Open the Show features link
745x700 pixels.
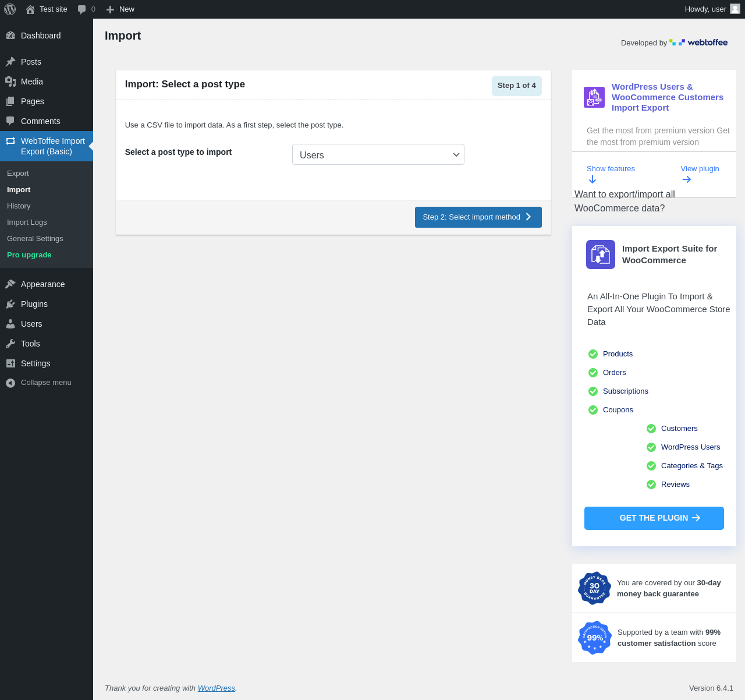[x=611, y=169]
